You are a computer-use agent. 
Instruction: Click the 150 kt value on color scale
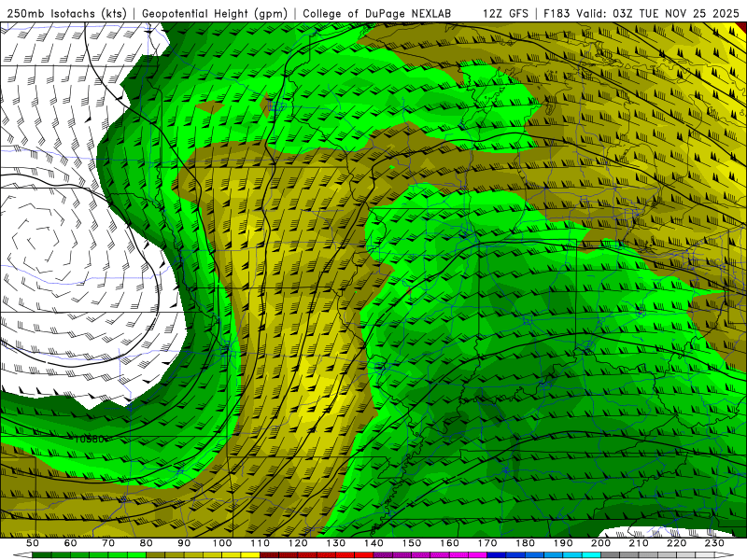point(412,543)
